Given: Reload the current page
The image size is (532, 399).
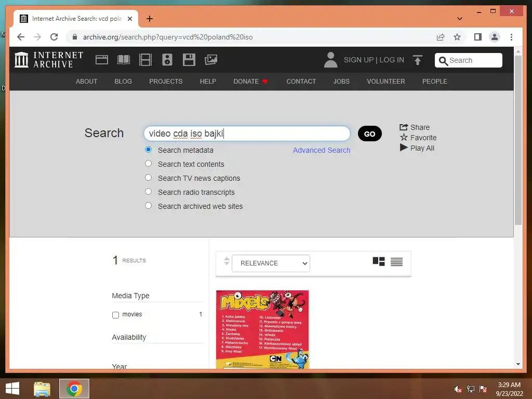Looking at the screenshot, I should [54, 37].
